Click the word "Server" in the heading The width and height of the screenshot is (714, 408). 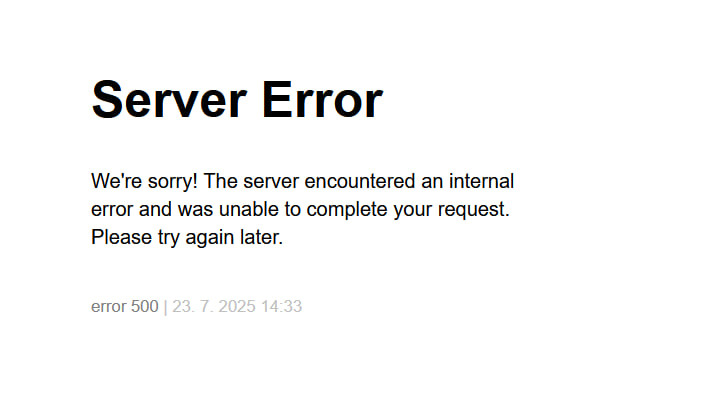[169, 99]
